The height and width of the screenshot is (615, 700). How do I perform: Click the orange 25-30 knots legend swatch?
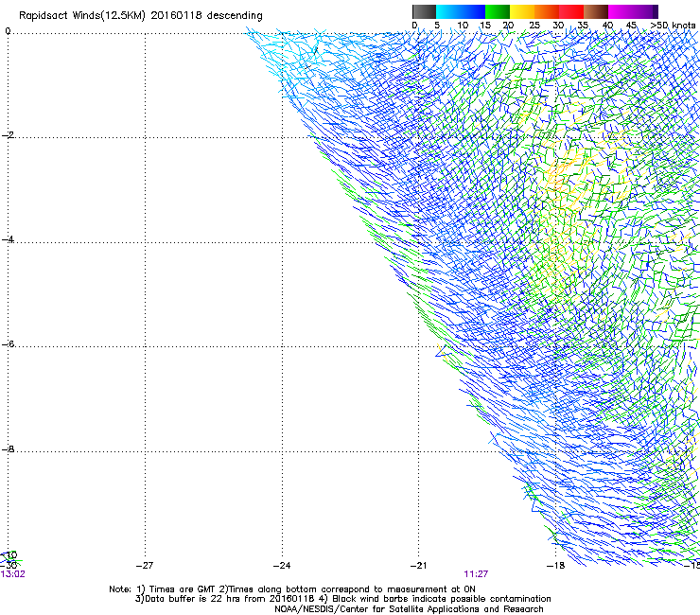(547, 11)
